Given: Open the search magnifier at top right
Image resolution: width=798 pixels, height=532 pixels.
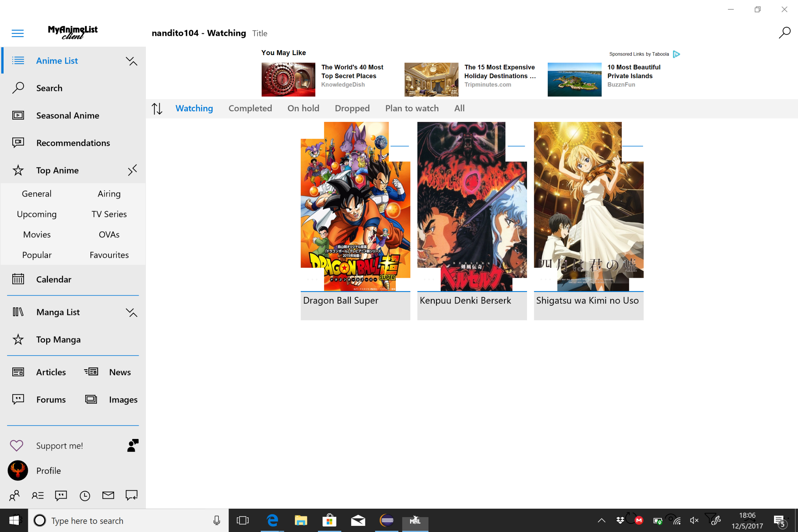Looking at the screenshot, I should tap(784, 33).
